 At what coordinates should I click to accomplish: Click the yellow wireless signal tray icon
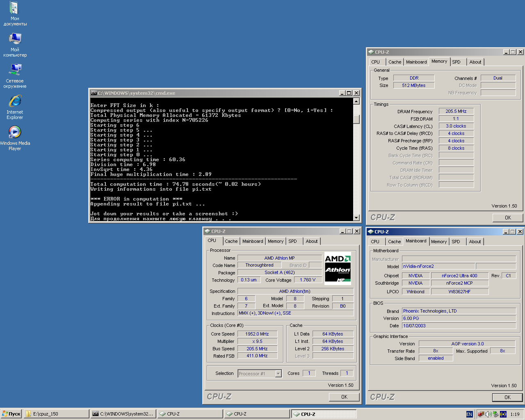click(503, 414)
